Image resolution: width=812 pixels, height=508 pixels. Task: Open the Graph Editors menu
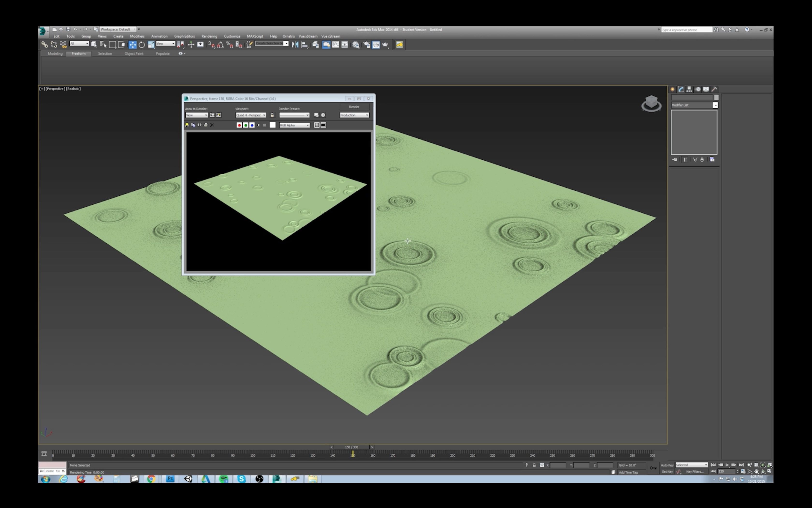(184, 36)
